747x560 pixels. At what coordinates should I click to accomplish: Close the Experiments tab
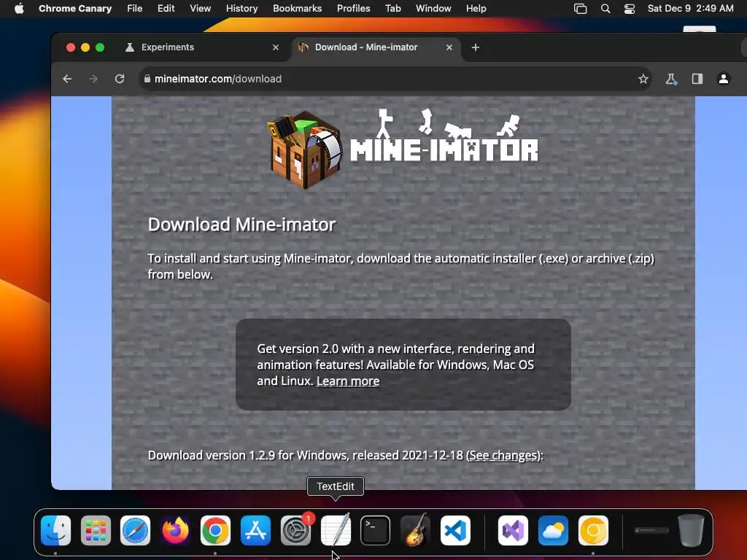click(275, 47)
